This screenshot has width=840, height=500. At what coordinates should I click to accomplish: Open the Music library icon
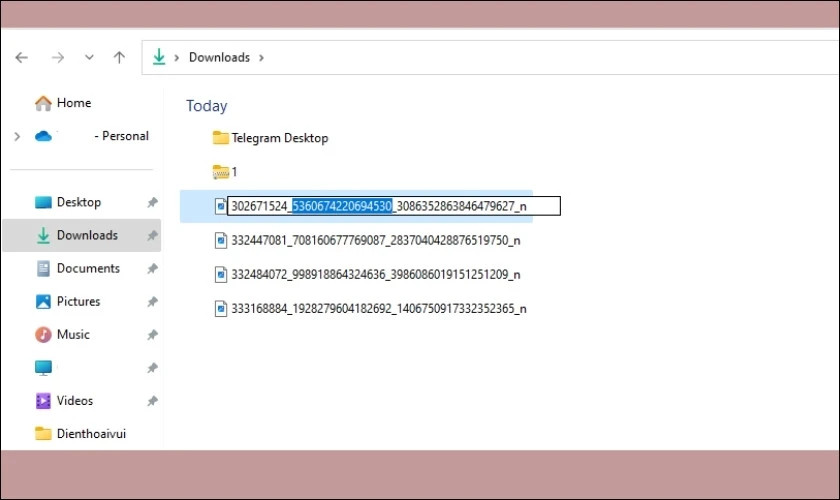coord(43,334)
